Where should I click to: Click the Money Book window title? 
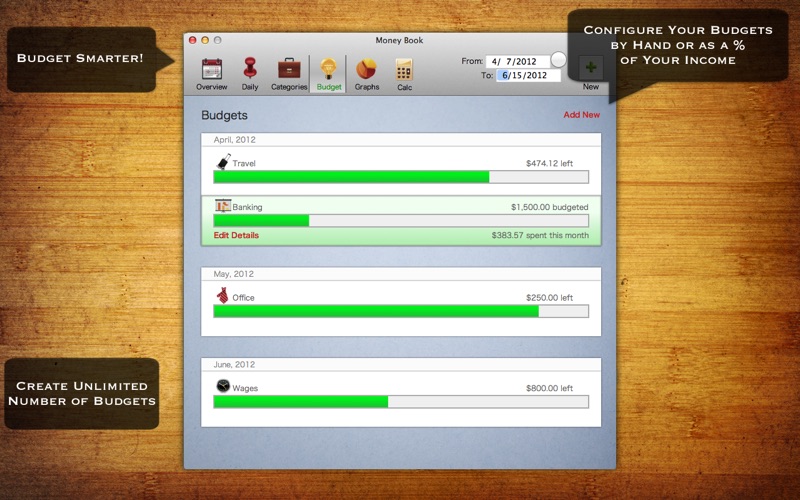(399, 40)
